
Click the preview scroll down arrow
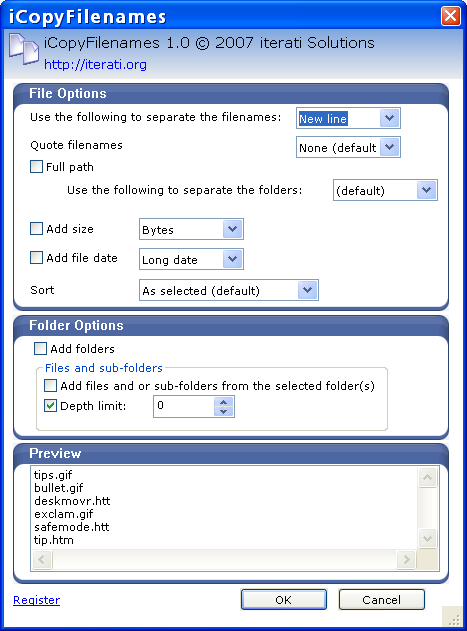(428, 538)
